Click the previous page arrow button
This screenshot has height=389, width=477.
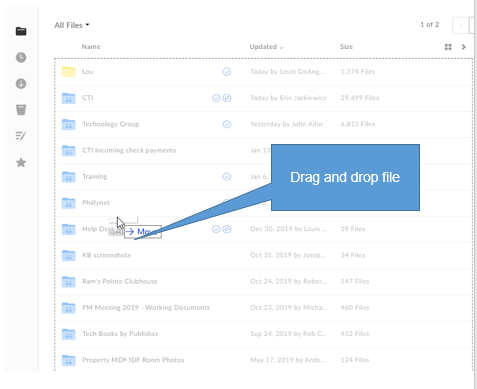(461, 25)
